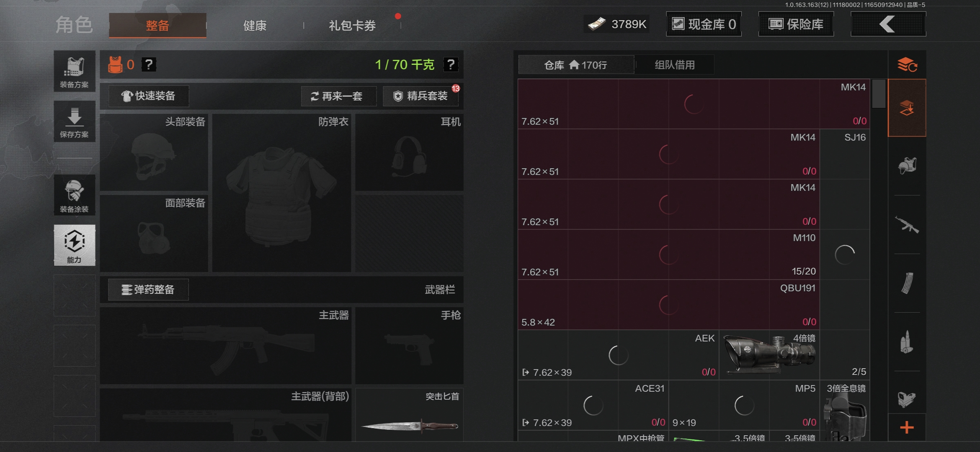Image resolution: width=980 pixels, height=452 pixels.
Task: Open the vest capacity question mark
Action: click(x=150, y=65)
